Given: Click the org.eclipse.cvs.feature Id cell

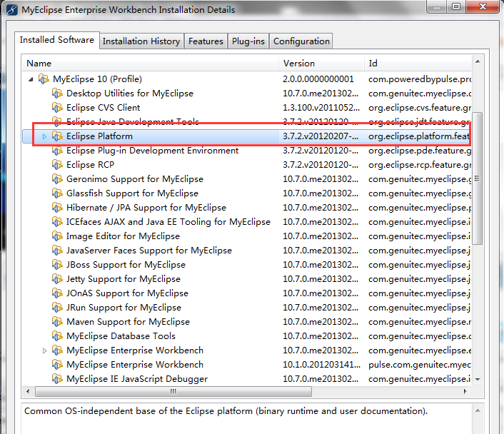Looking at the screenshot, I should (420, 107).
